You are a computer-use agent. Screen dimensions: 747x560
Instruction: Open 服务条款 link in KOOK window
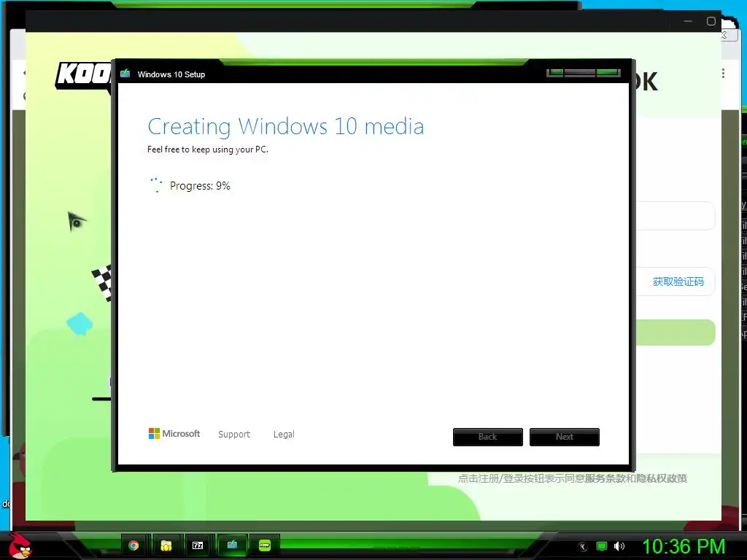pos(605,478)
